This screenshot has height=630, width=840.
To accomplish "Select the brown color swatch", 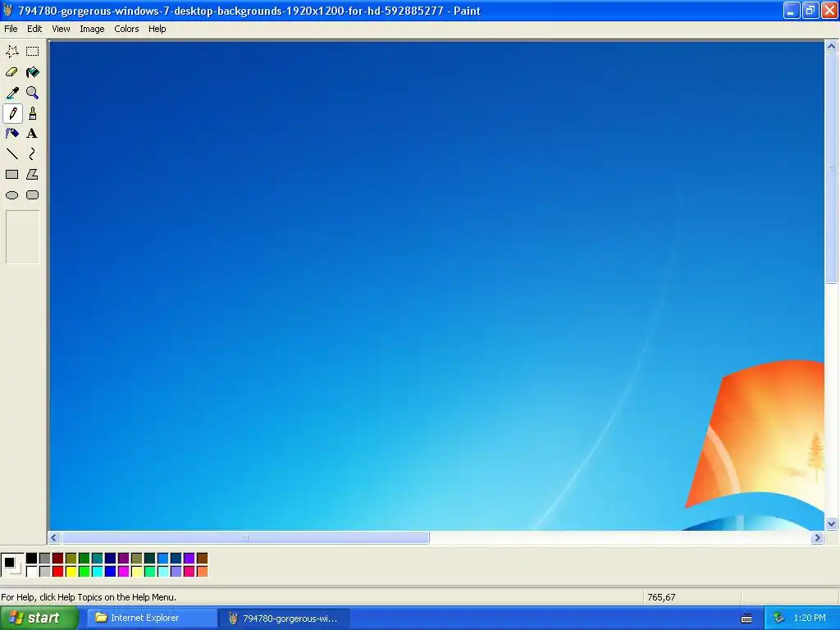I will click(202, 559).
